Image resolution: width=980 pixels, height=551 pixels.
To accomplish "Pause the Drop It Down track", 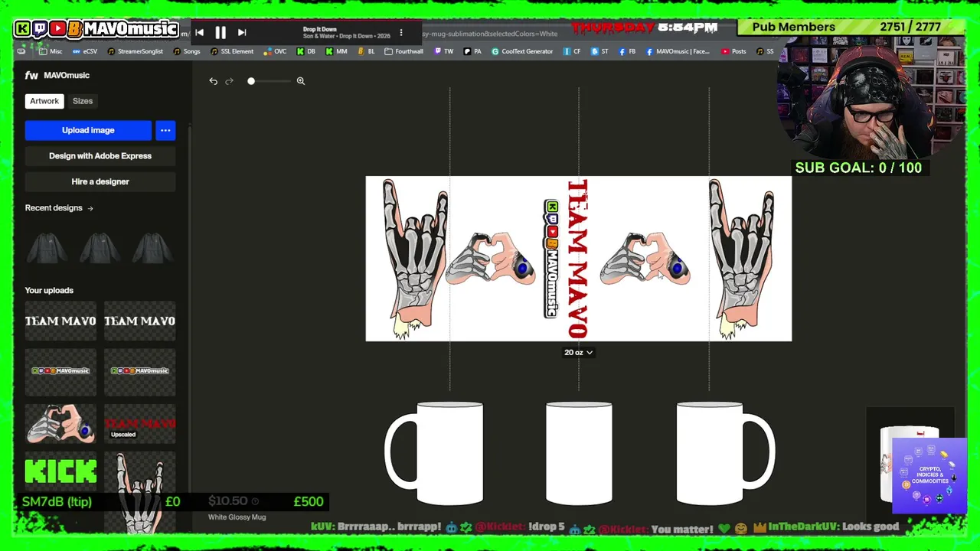I will coord(220,32).
